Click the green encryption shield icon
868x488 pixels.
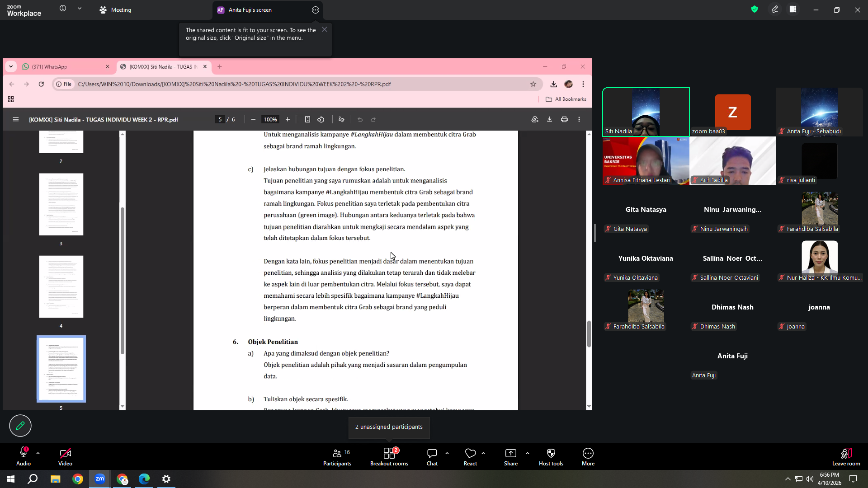pos(755,9)
